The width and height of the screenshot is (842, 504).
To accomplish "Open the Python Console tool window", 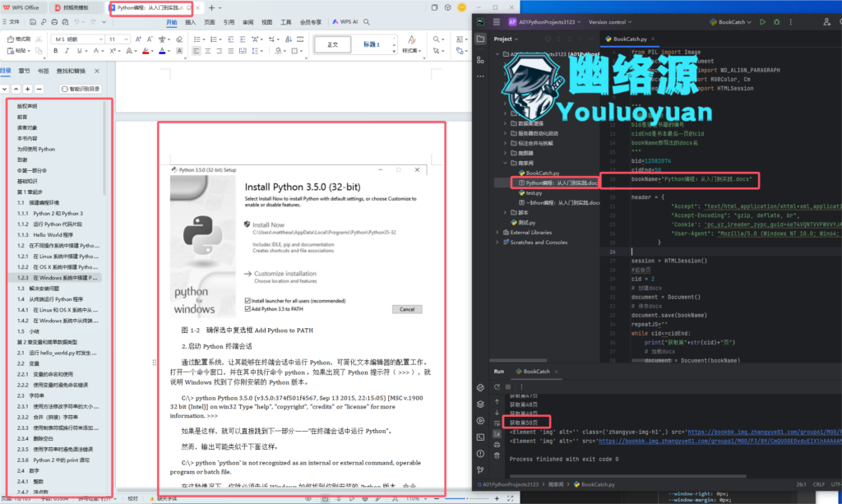I will point(480,387).
